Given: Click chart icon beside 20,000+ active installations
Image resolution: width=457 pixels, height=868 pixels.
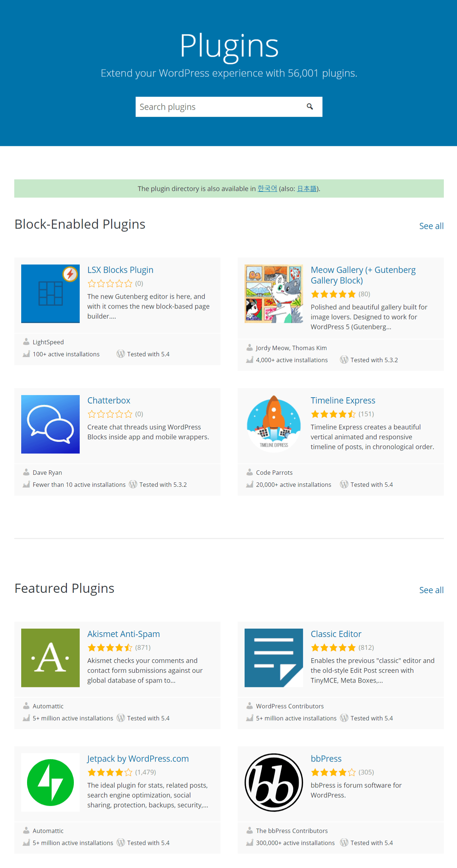Looking at the screenshot, I should coord(249,484).
